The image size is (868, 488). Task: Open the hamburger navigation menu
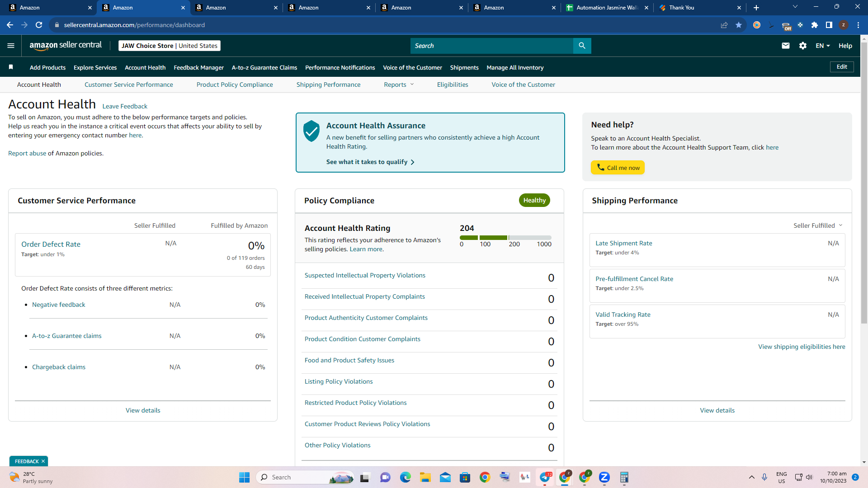pos(11,46)
